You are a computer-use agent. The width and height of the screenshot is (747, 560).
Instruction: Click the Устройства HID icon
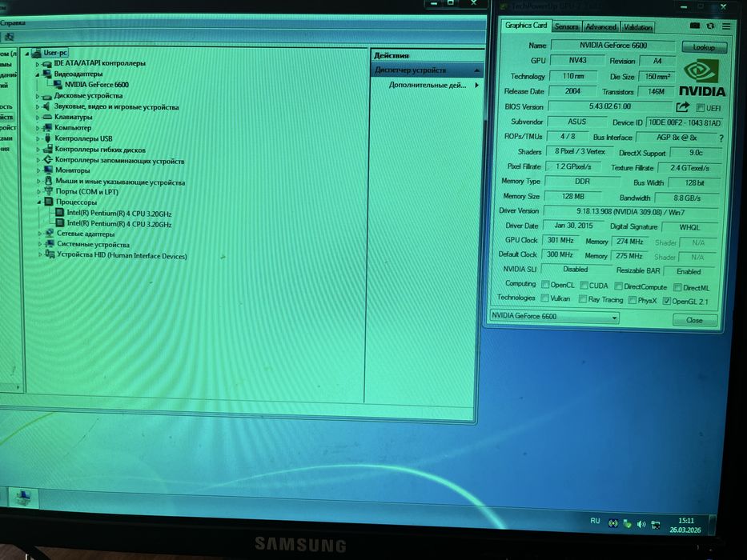coord(50,254)
